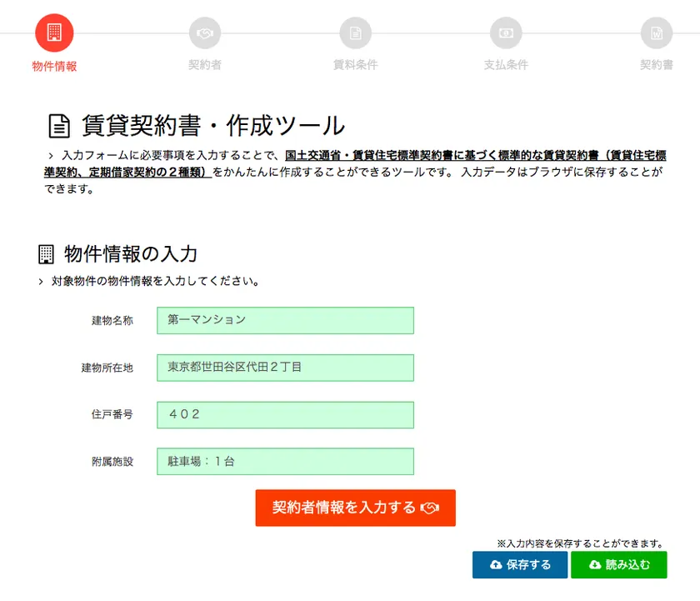Click the 物件情報 step label
This screenshot has width=700, height=601.
point(54,66)
